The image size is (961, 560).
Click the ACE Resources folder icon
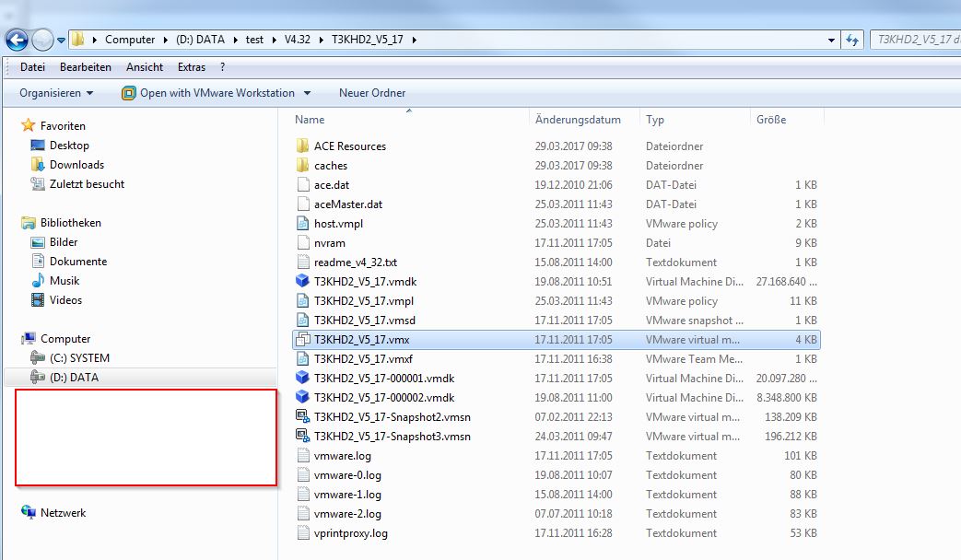pos(303,146)
